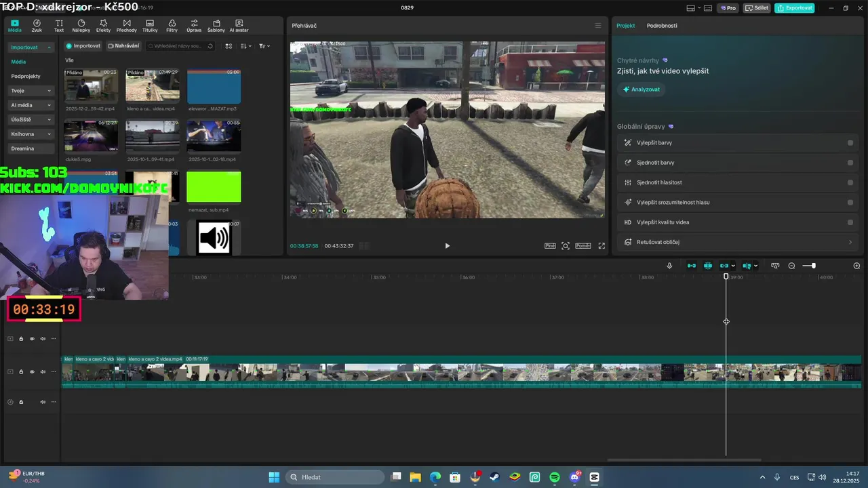The image size is (868, 488).
Task: Click the Poměr aspect ratio button
Action: (583, 246)
